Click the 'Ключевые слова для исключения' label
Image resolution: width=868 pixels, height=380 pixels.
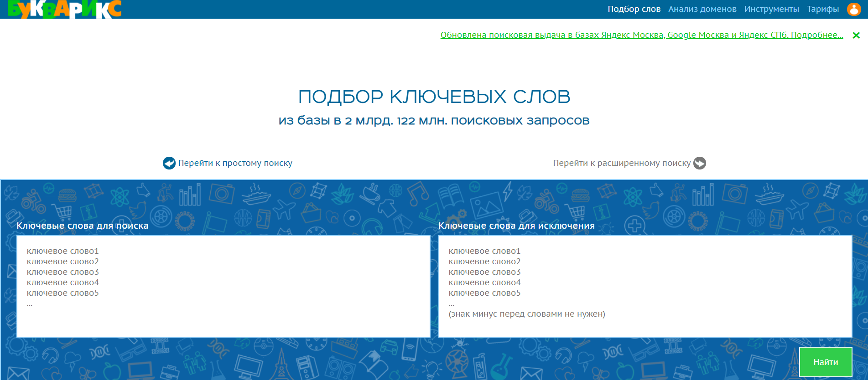click(516, 226)
